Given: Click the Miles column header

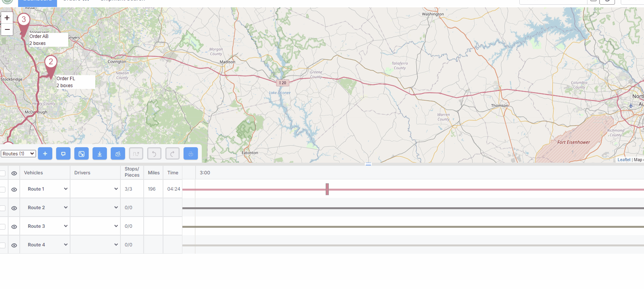Looking at the screenshot, I should point(154,173).
